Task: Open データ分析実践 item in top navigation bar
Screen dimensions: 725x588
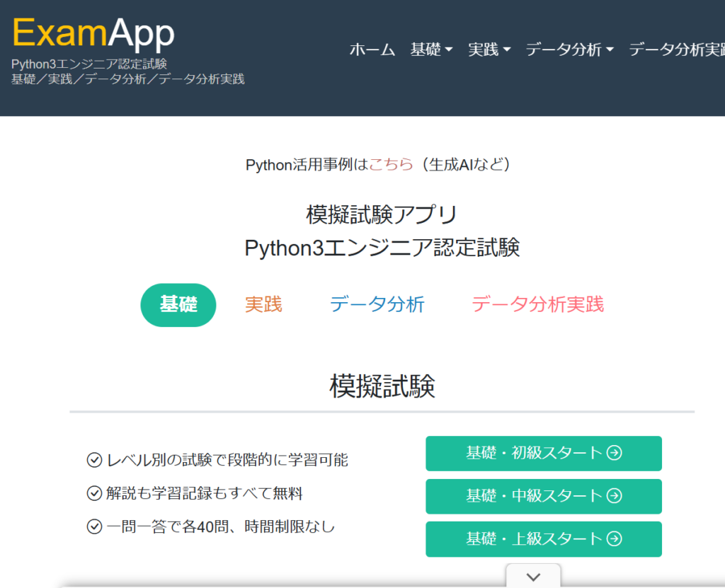Action: (x=676, y=50)
